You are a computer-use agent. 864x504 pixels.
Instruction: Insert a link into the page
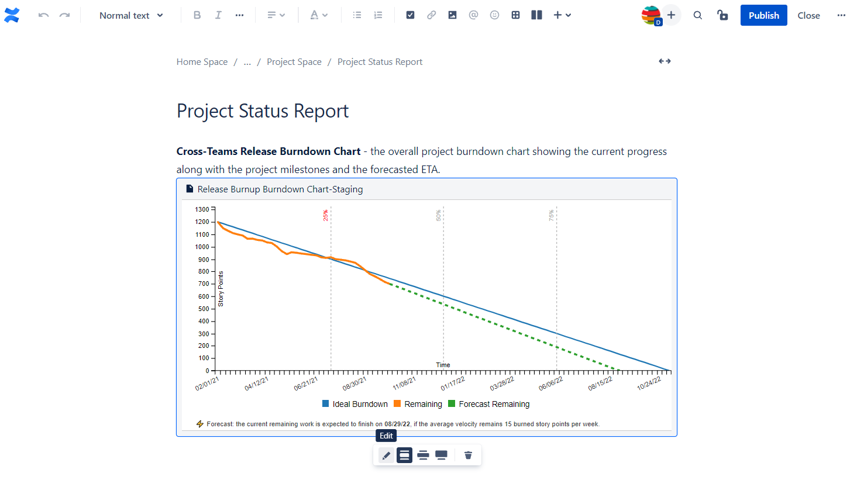pos(431,15)
